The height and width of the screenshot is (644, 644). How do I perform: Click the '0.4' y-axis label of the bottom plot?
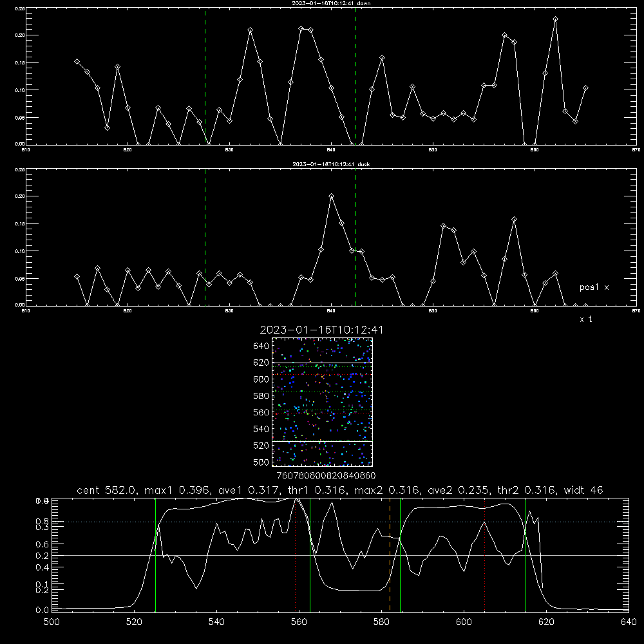pos(43,567)
